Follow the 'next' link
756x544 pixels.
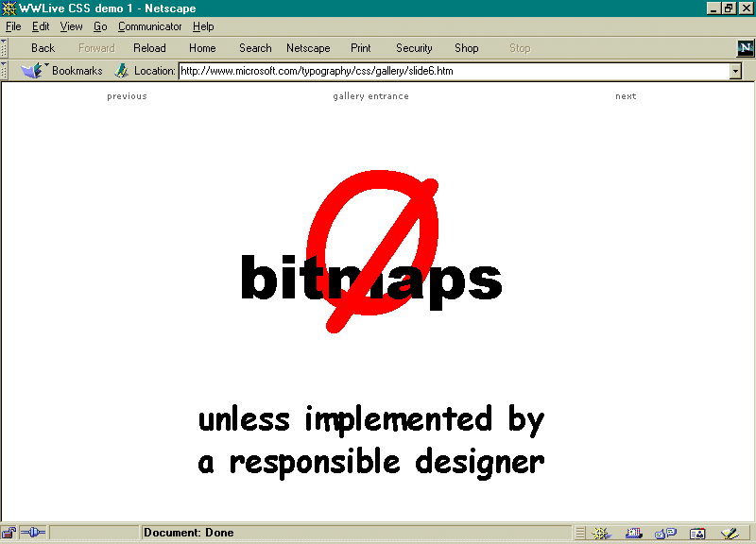(x=626, y=96)
